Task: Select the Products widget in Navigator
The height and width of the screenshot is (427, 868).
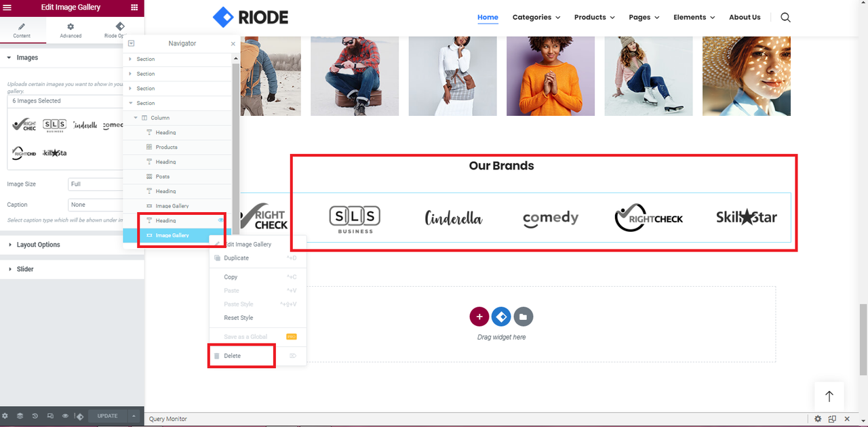Action: click(178, 147)
